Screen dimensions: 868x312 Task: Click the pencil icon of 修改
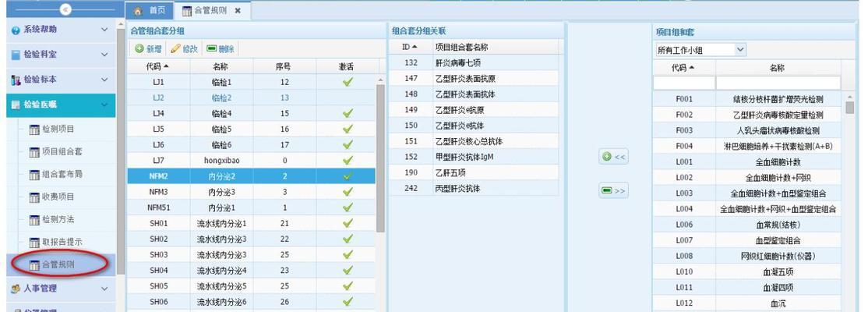coord(175,49)
